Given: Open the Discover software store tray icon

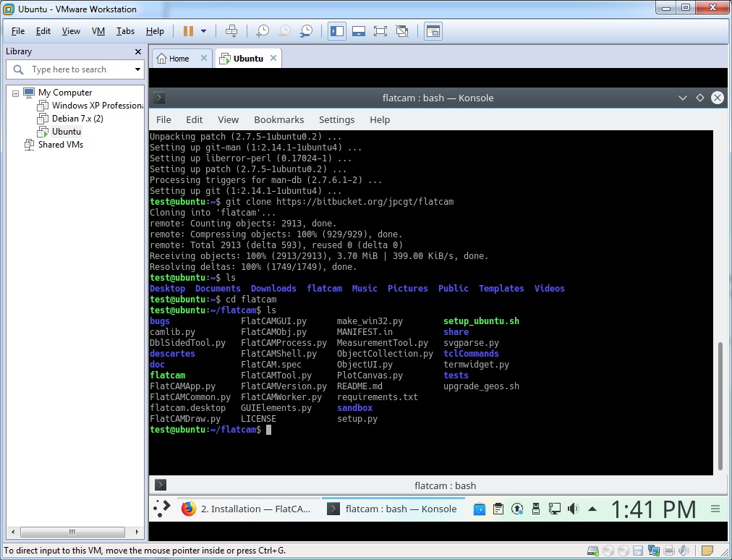Looking at the screenshot, I should coord(479,509).
